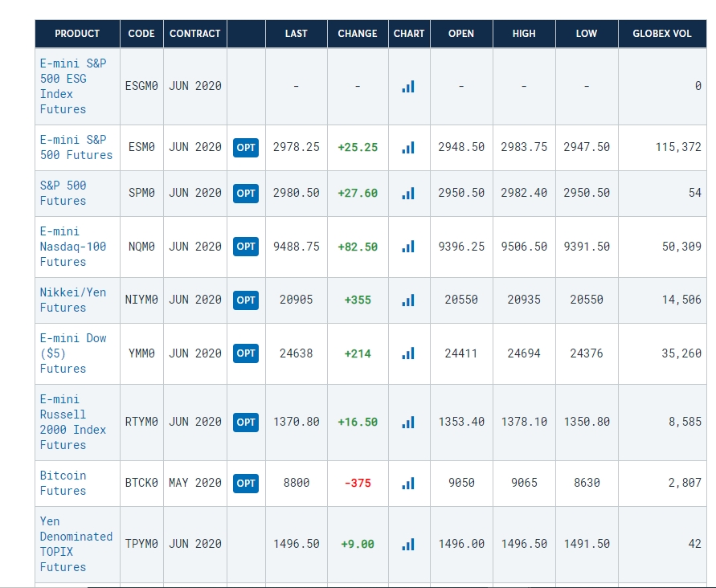Click the last price 20905
This screenshot has width=716, height=588.
[297, 300]
